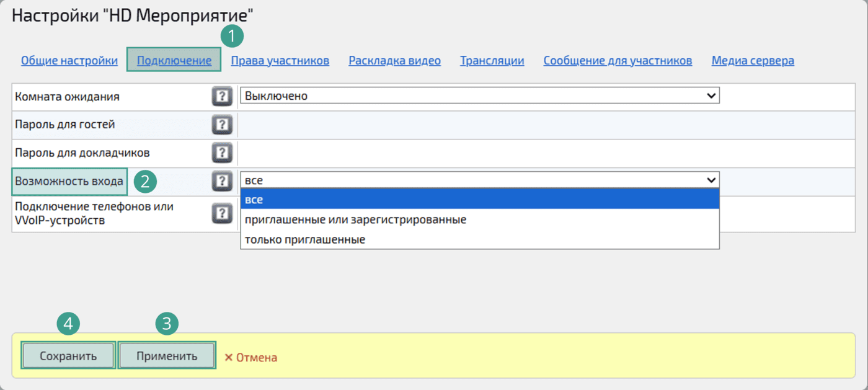The height and width of the screenshot is (390, 868).
Task: Go to Медиа сервера tab
Action: tap(753, 61)
